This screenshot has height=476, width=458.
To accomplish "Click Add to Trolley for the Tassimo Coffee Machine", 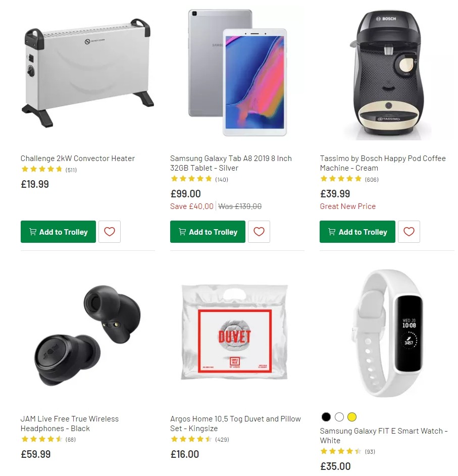I will (x=357, y=232).
